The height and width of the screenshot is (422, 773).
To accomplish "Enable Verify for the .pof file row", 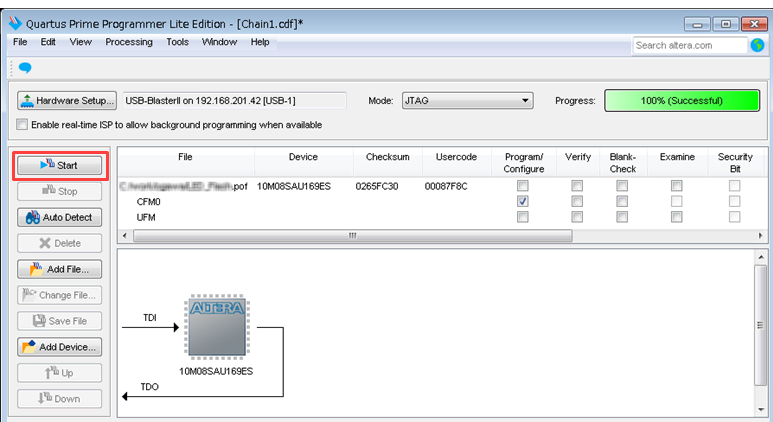I will (x=577, y=186).
